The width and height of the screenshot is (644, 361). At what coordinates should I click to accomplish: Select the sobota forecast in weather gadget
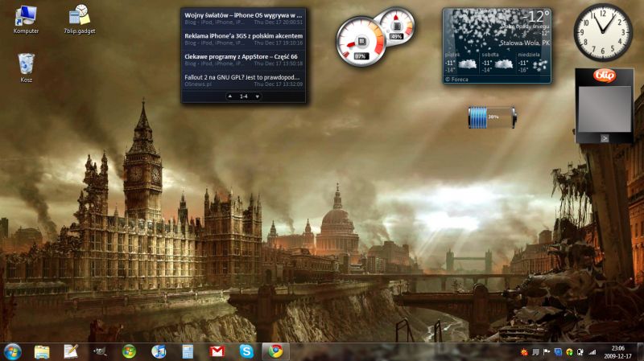(x=497, y=63)
